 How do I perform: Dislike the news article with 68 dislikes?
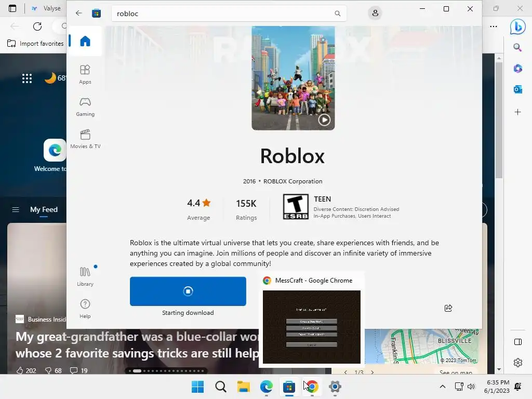click(x=54, y=370)
